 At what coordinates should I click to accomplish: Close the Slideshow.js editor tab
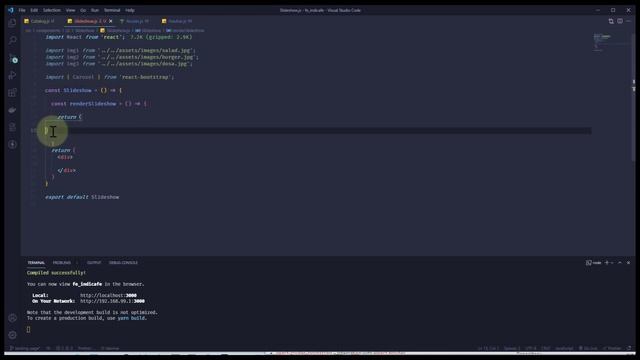pos(111,21)
